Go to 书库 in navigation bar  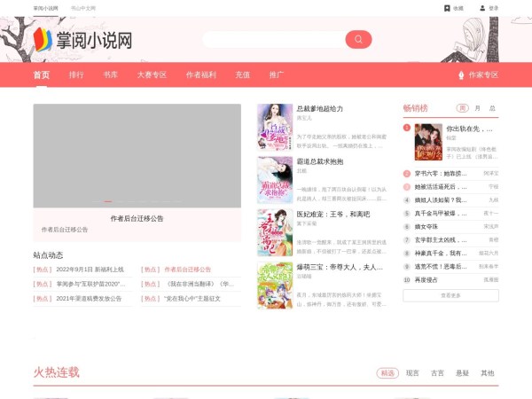coord(110,75)
